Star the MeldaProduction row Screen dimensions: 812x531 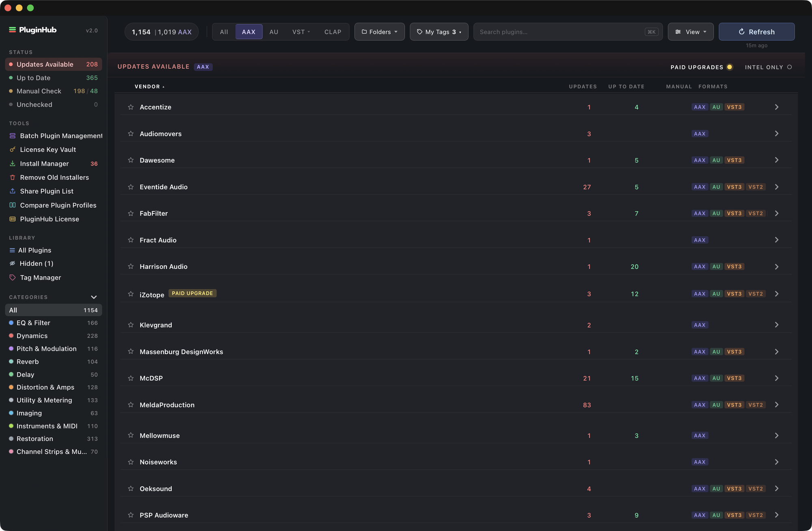point(131,405)
